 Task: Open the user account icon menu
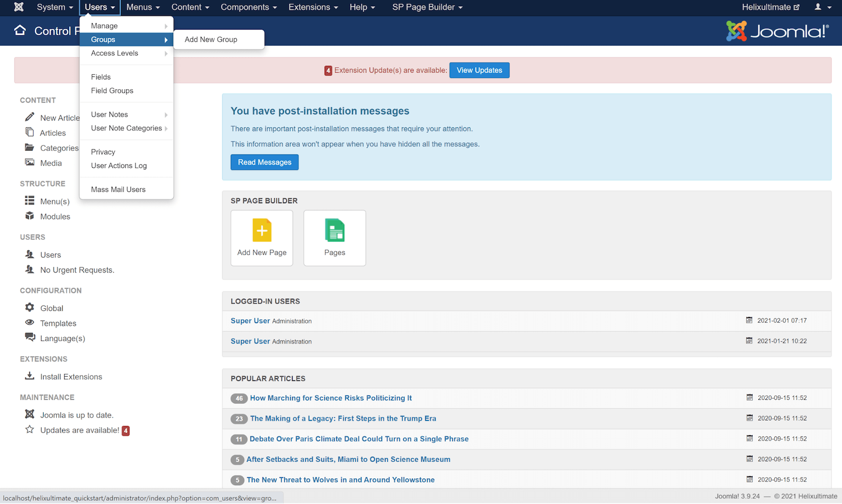(823, 7)
